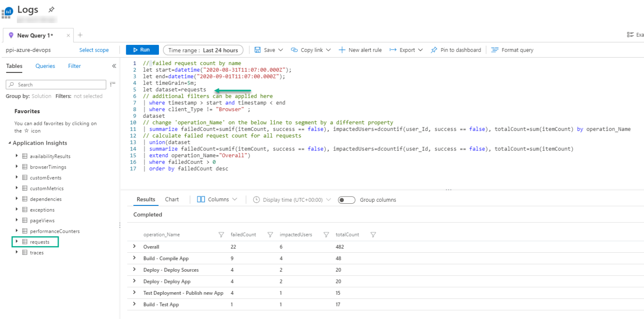Image resolution: width=644 pixels, height=319 pixels.
Task: Open the Queries tab
Action: click(x=45, y=66)
